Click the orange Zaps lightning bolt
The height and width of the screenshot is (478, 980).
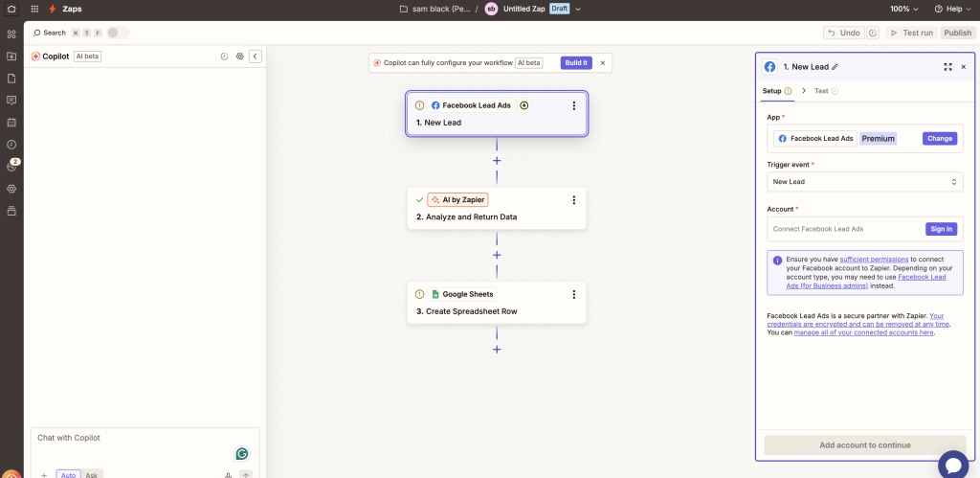[x=53, y=10]
